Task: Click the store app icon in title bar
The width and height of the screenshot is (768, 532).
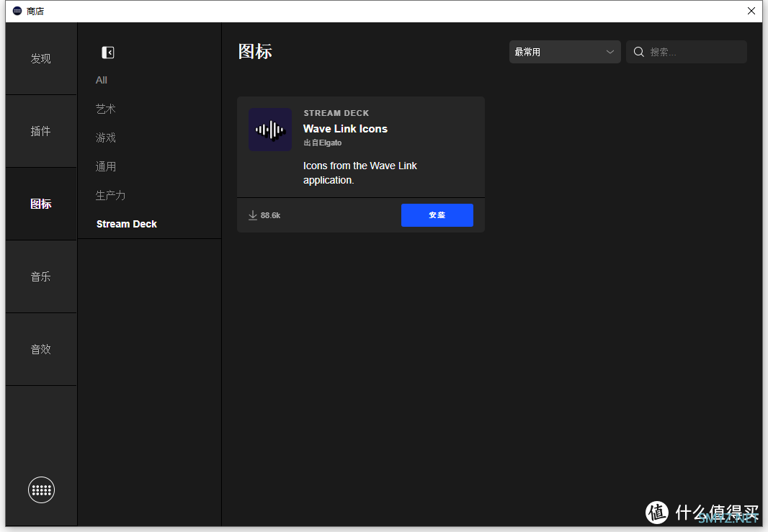Action: coord(17,11)
